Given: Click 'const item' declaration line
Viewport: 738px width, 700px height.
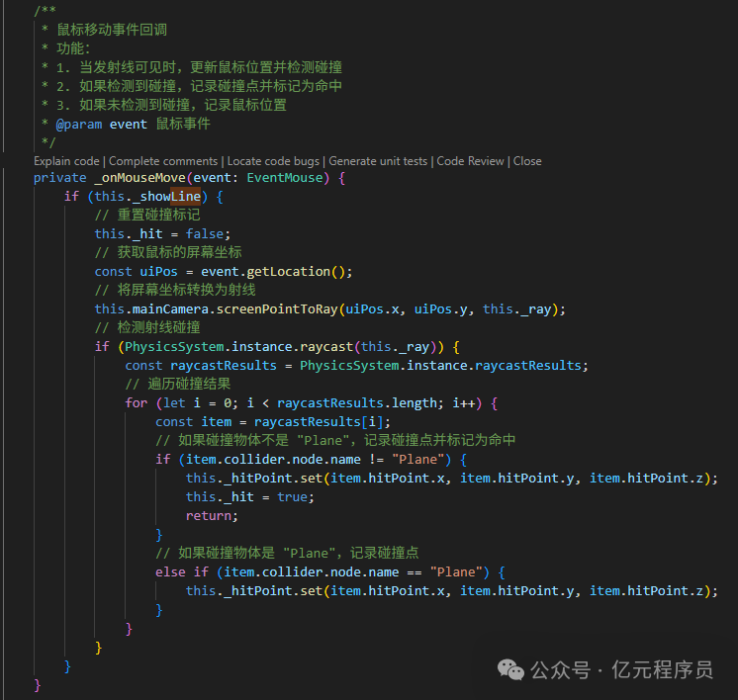Looking at the screenshot, I should pyautogui.click(x=273, y=422).
